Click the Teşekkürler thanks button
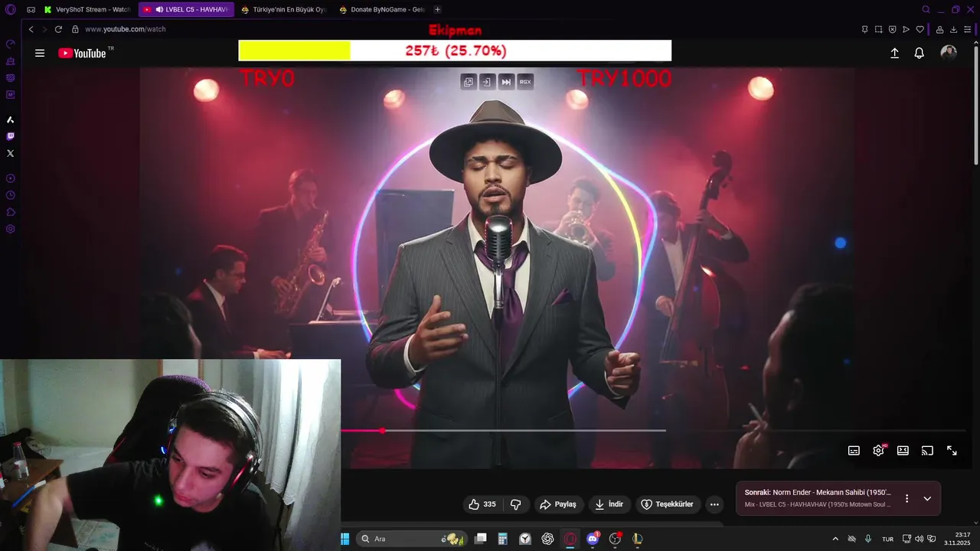The image size is (980, 551). (x=668, y=504)
